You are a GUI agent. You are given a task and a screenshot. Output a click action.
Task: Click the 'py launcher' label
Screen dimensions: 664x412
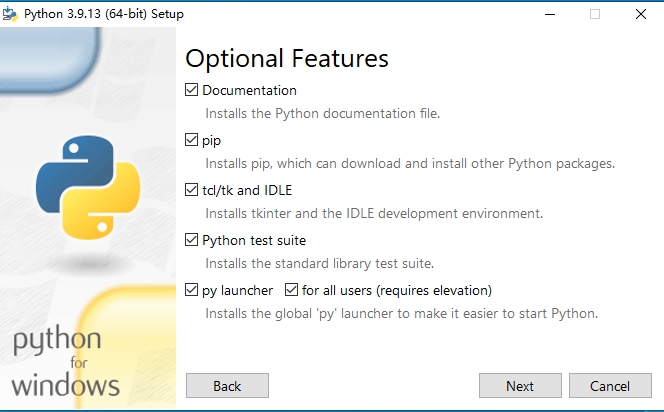238,291
